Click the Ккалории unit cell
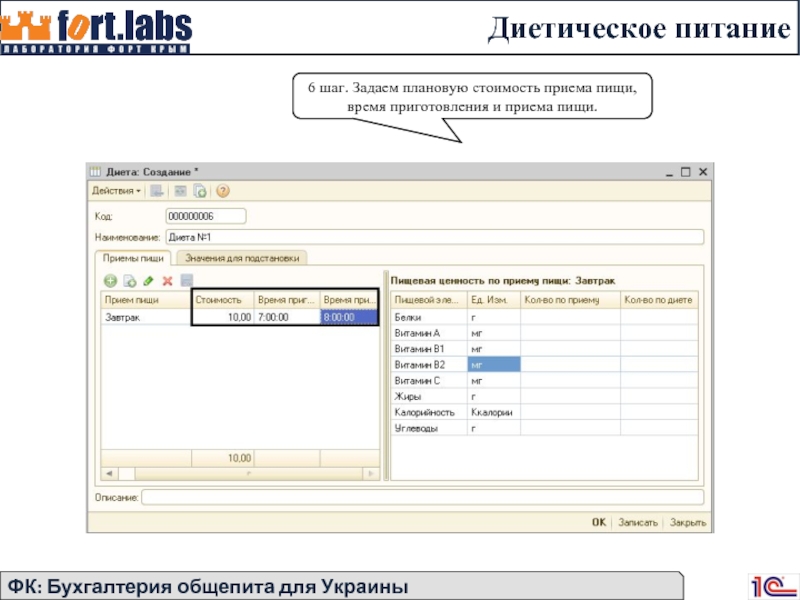 (x=493, y=412)
